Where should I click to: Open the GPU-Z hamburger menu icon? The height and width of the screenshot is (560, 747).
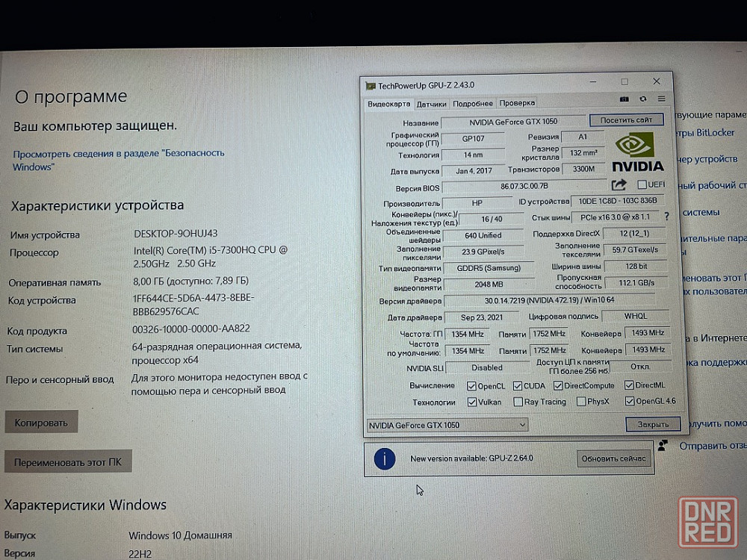(662, 99)
